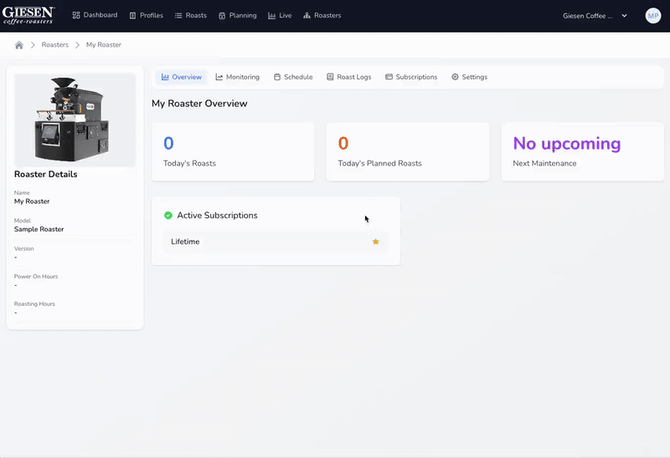Switch to the Schedule tab
This screenshot has width=670, height=458.
tap(293, 77)
